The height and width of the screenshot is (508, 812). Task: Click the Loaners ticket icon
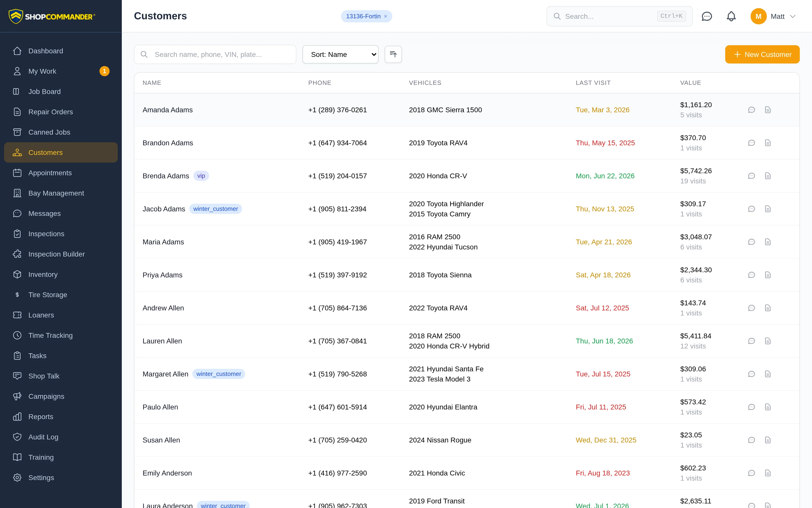click(x=17, y=315)
